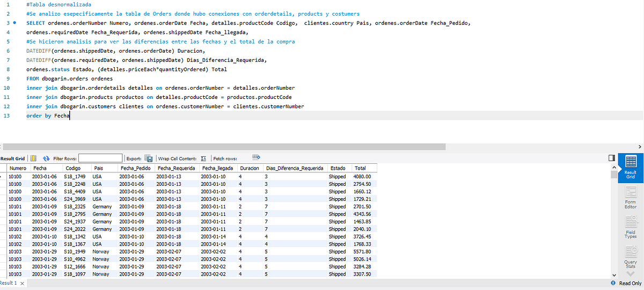Screen dimensions: 644x290
Task: Click the editor horizontal scrollbar thumb
Action: [224, 147]
